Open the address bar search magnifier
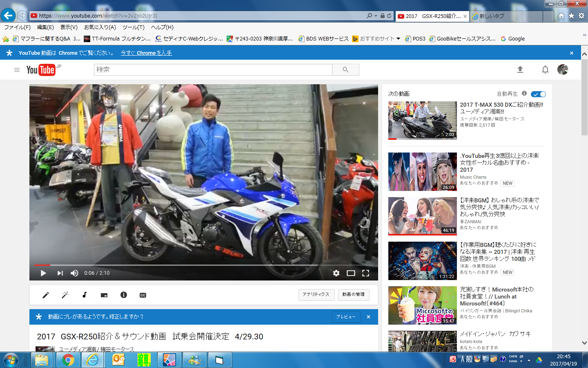The image size is (588, 368). pos(369,16)
